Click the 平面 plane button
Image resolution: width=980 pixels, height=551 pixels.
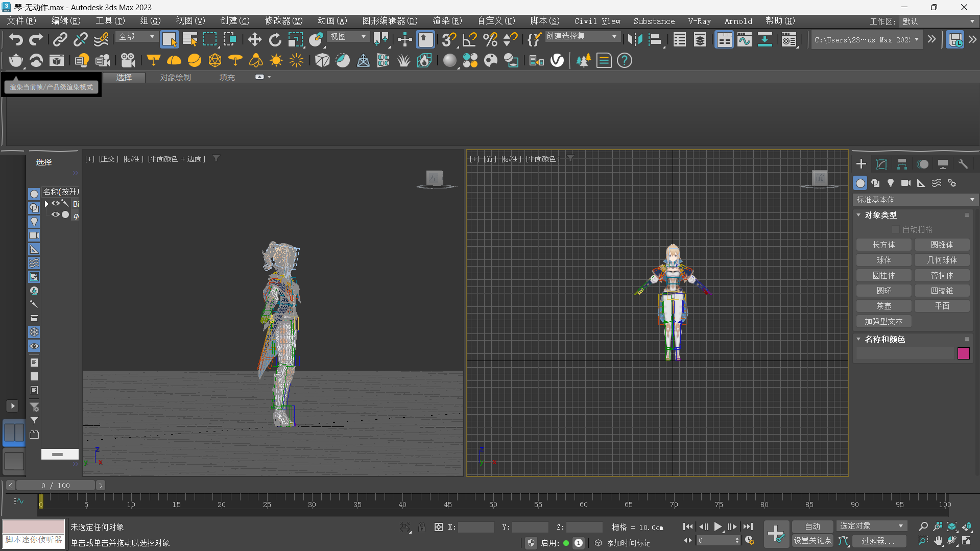pos(942,306)
